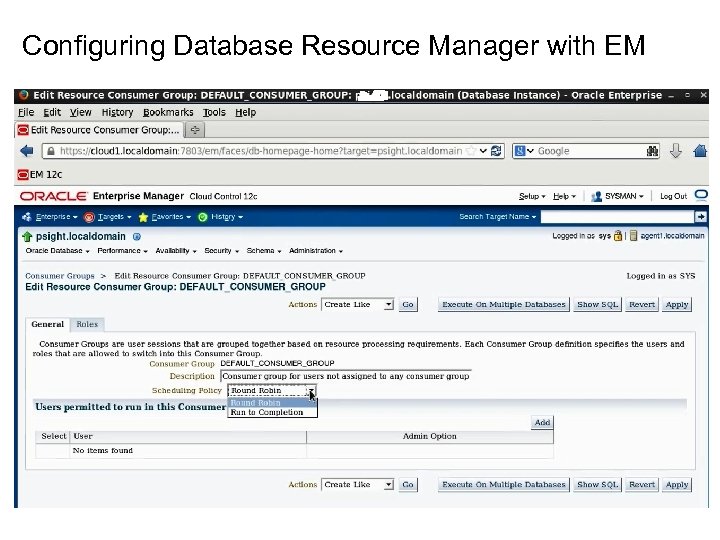
Task: Open the browser View menu
Action: (80, 112)
